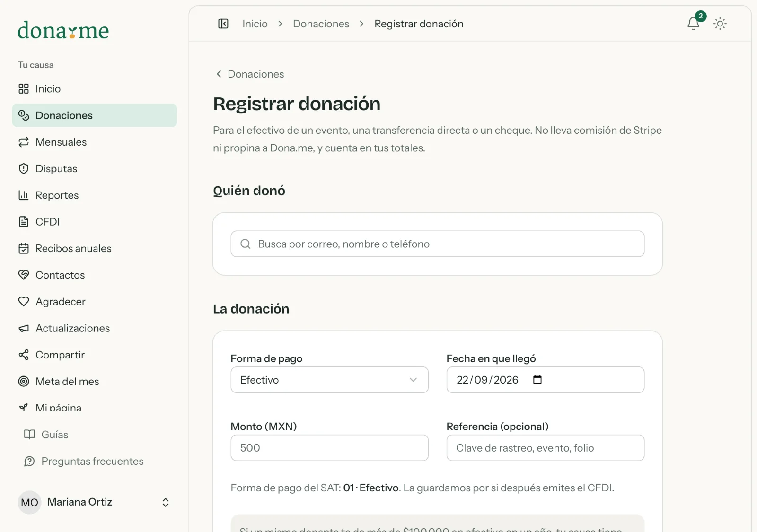
Task: Open Meta del mes in the sidebar
Action: (95, 381)
